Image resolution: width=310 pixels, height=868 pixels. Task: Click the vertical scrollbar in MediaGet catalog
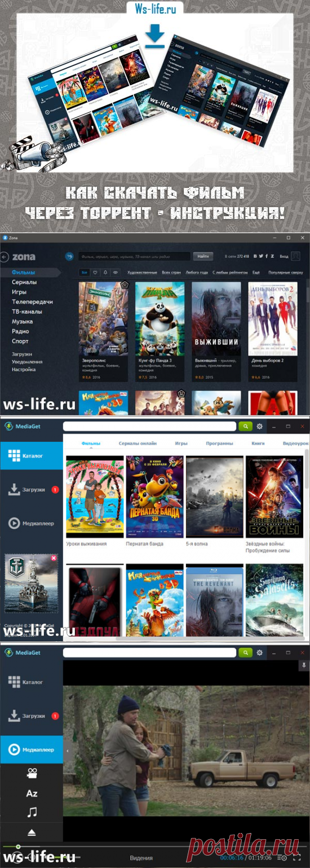pyautogui.click(x=307, y=469)
